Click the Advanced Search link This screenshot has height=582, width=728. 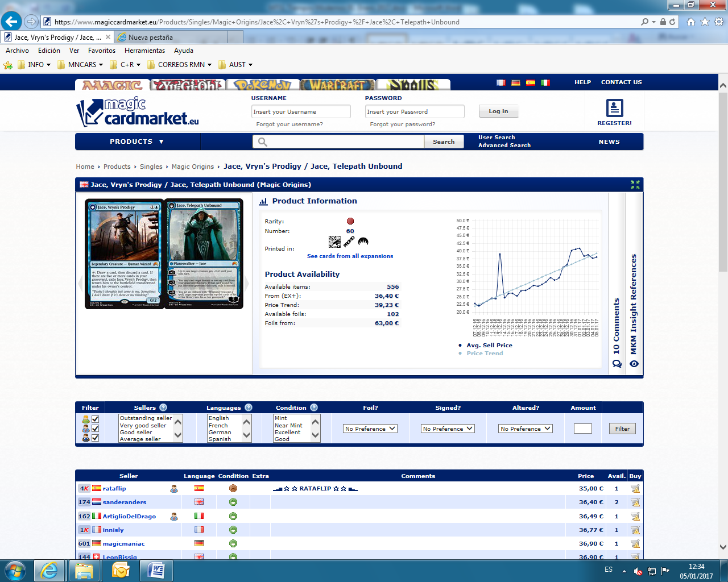point(504,145)
